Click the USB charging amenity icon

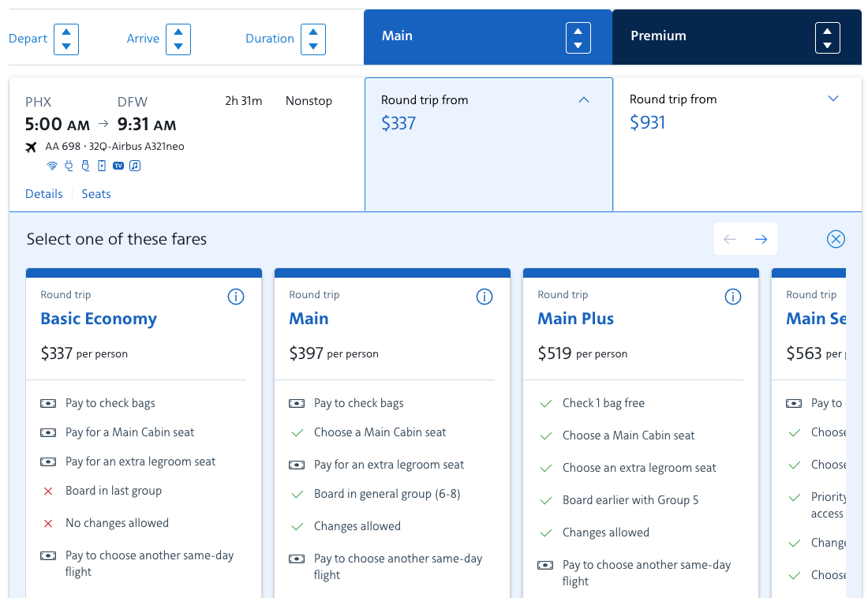[85, 166]
